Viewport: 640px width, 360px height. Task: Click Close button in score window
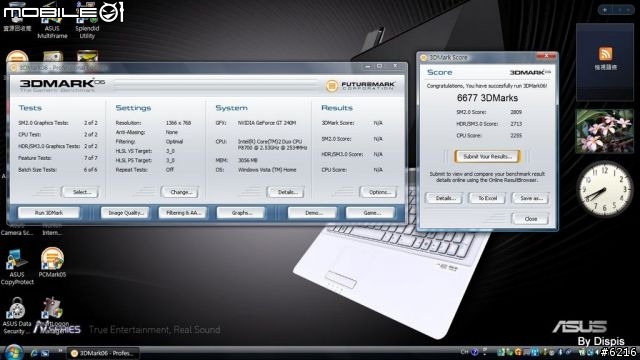(x=531, y=219)
